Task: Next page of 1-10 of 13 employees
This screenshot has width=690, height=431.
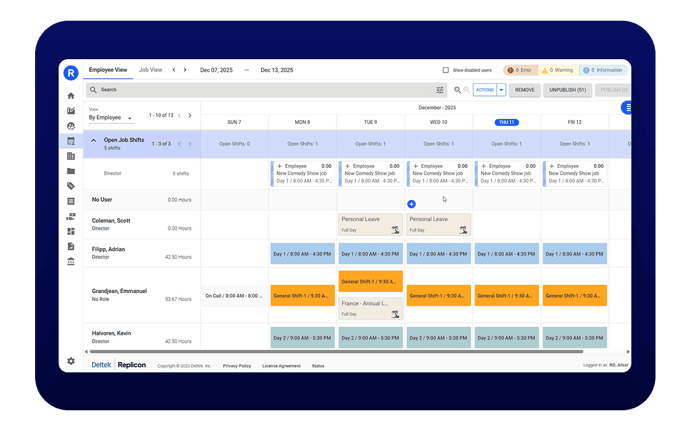Action: [190, 115]
